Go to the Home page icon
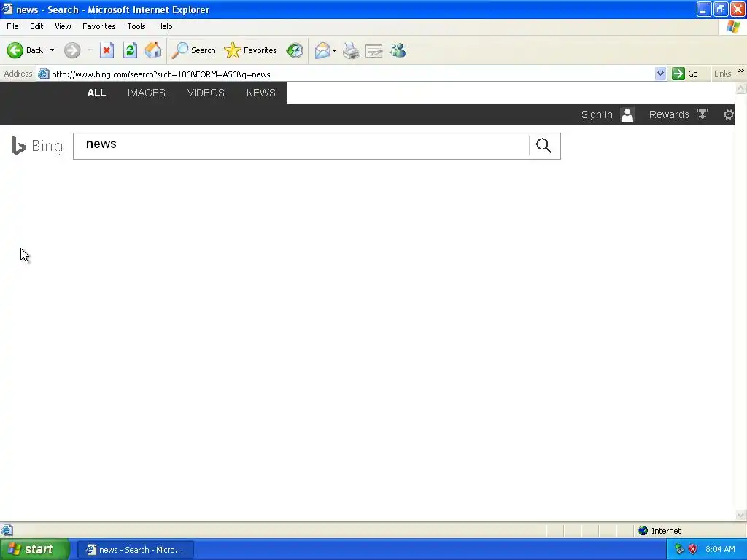The width and height of the screenshot is (747, 560). (x=153, y=50)
